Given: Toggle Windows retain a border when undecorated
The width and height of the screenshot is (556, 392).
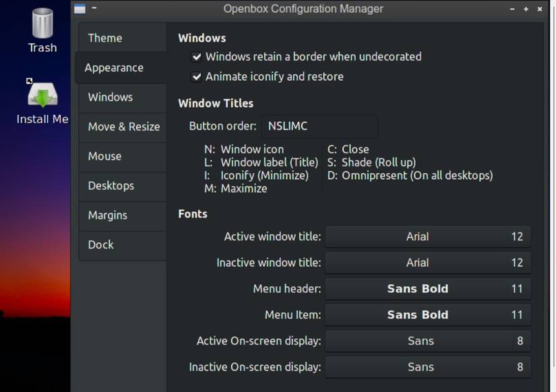Looking at the screenshot, I should [197, 57].
